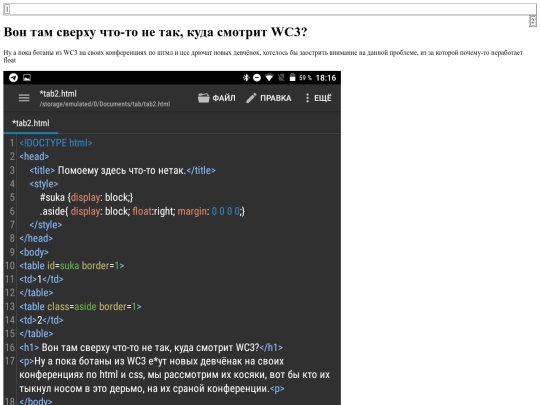This screenshot has width=540, height=405.
Task: Click code line "<table id=suka border=1>"
Action: pos(72,266)
